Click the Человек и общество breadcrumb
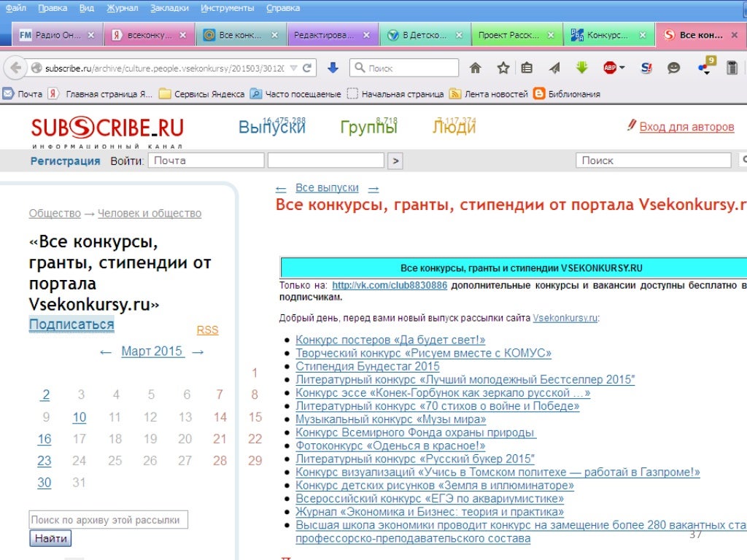Screen dimensions: 747x560 (x=150, y=214)
